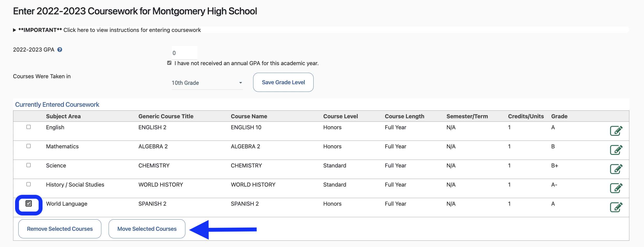Click the Move Selected Courses button
Viewport: 644px width, 247px height.
[147, 229]
